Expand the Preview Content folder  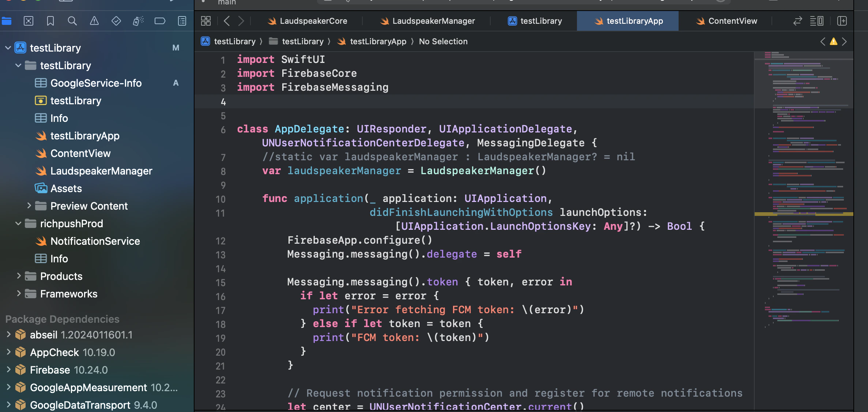[x=29, y=206]
